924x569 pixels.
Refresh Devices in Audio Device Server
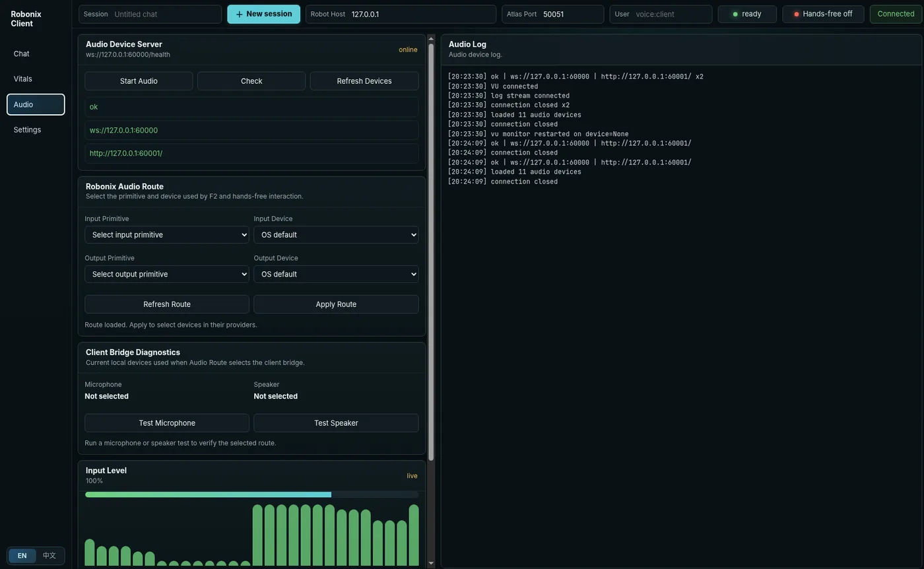pyautogui.click(x=364, y=81)
